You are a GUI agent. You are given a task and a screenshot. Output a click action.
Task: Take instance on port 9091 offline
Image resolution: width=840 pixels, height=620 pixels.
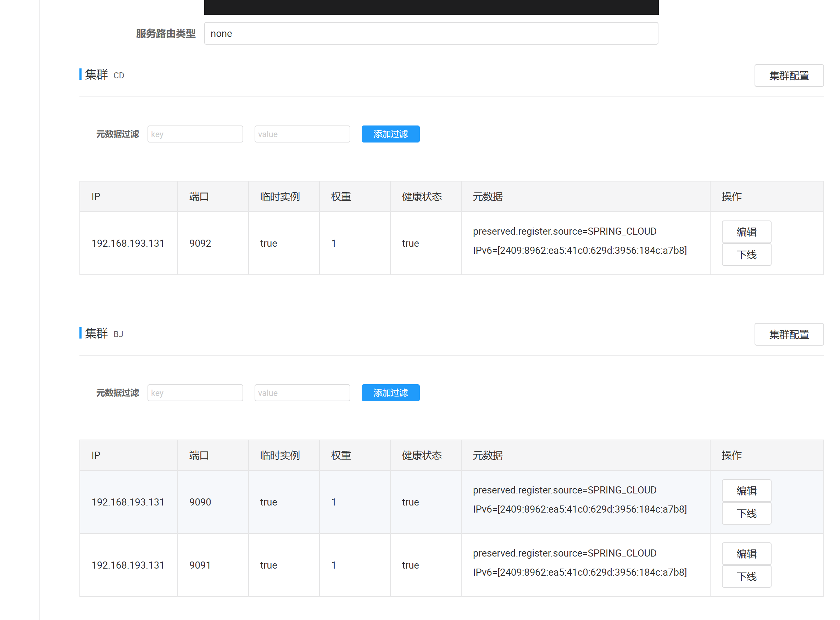point(746,576)
